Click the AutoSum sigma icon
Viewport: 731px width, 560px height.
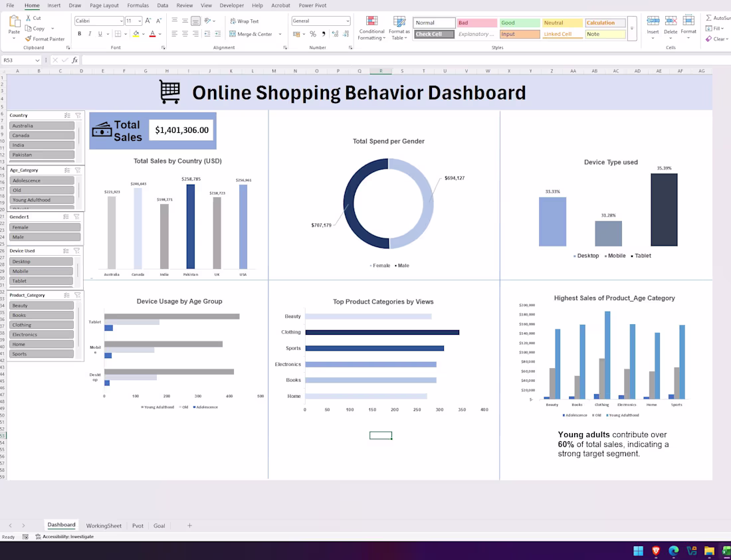point(708,18)
